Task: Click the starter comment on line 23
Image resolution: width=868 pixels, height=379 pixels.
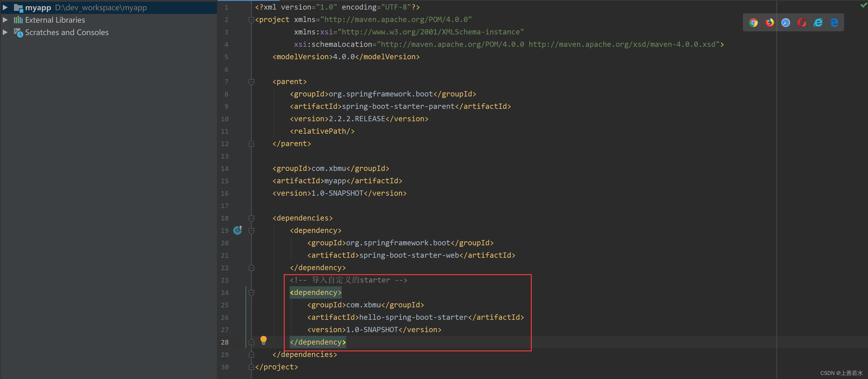Action: pos(348,280)
